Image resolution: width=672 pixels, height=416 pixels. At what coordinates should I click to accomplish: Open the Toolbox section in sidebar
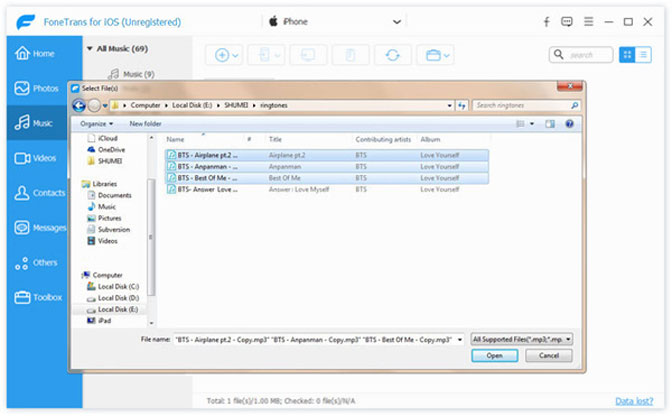click(x=38, y=297)
